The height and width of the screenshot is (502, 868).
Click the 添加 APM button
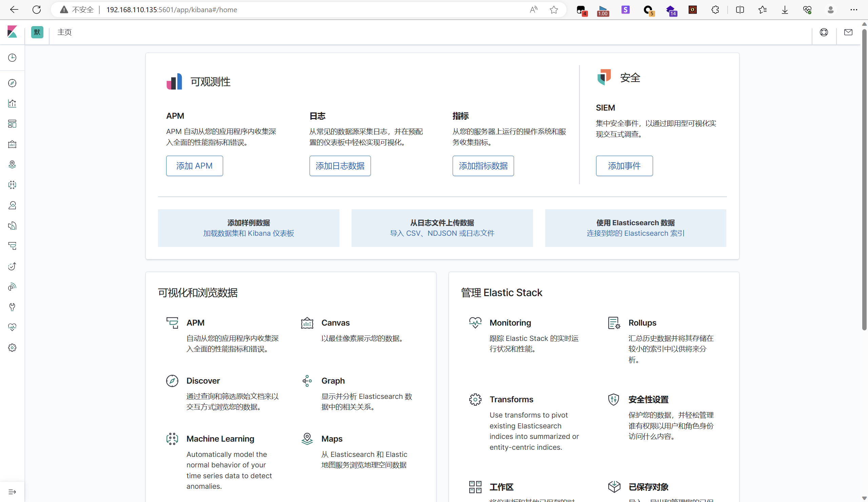coord(194,166)
